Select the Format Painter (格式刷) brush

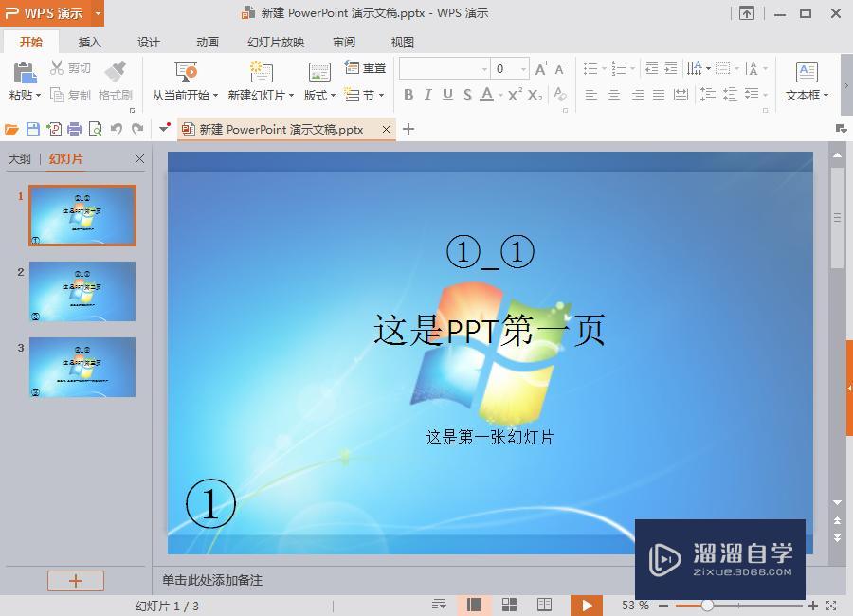[116, 72]
